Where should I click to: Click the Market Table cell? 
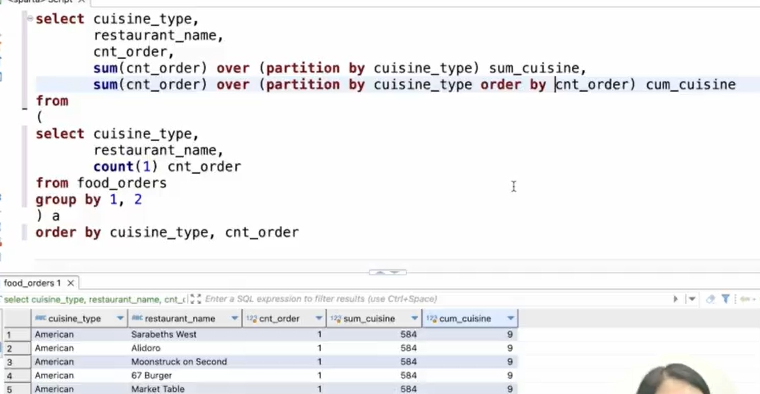(x=185, y=389)
